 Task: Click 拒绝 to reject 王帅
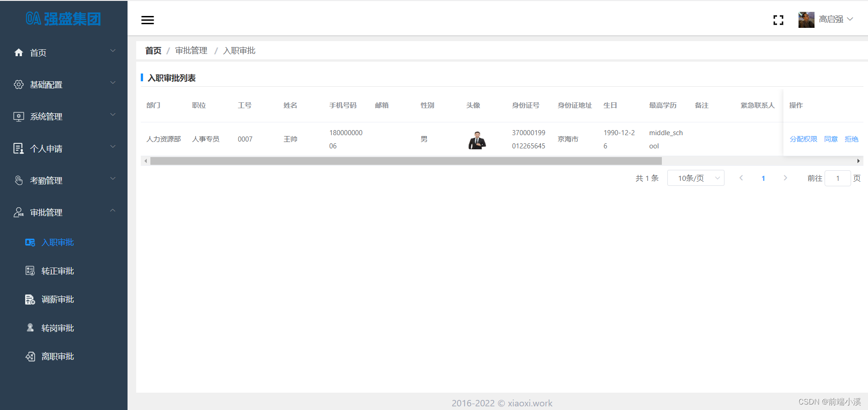(x=852, y=139)
